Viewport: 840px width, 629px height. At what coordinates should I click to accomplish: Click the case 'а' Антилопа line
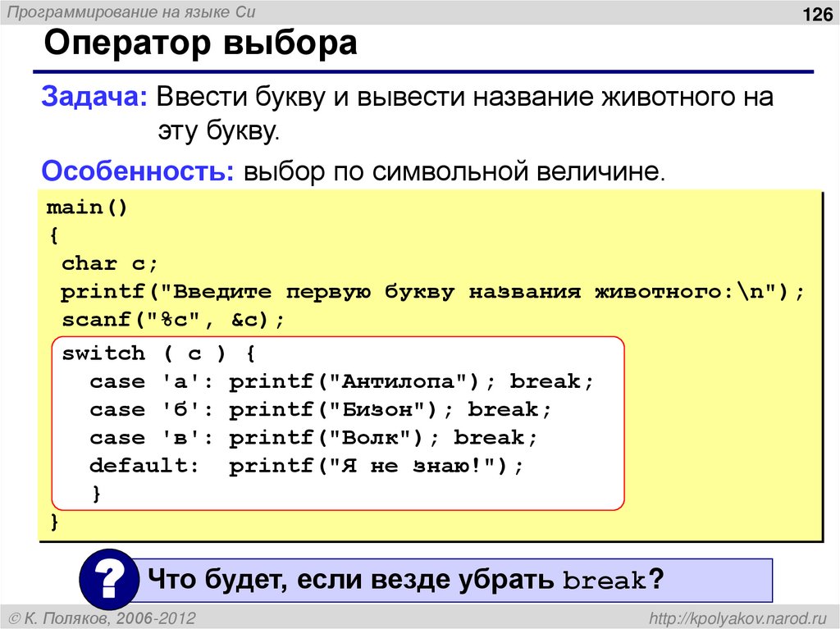coord(342,381)
